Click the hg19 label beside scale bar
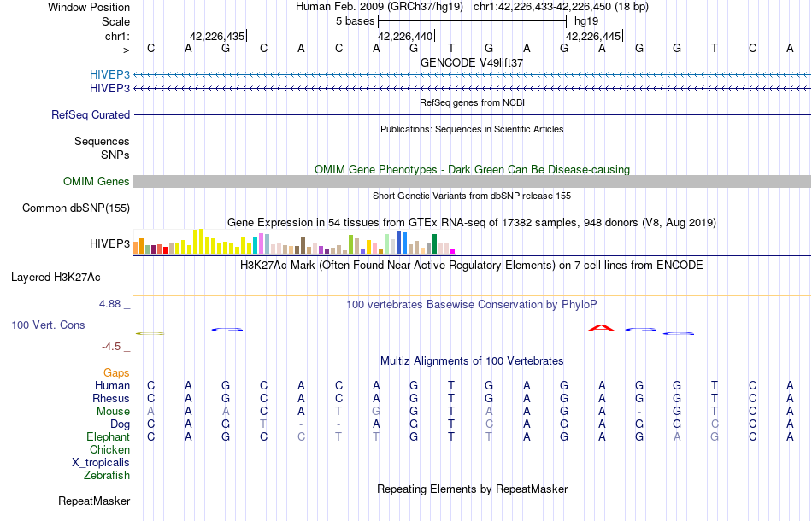812x521 pixels. 586,21
